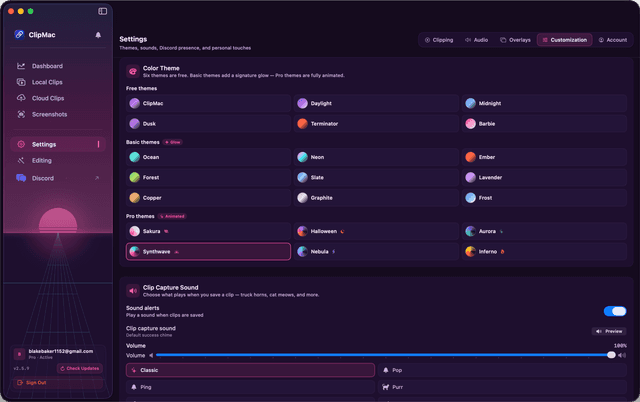Click the user avatar icon
The width and height of the screenshot is (640, 402).
[19, 354]
